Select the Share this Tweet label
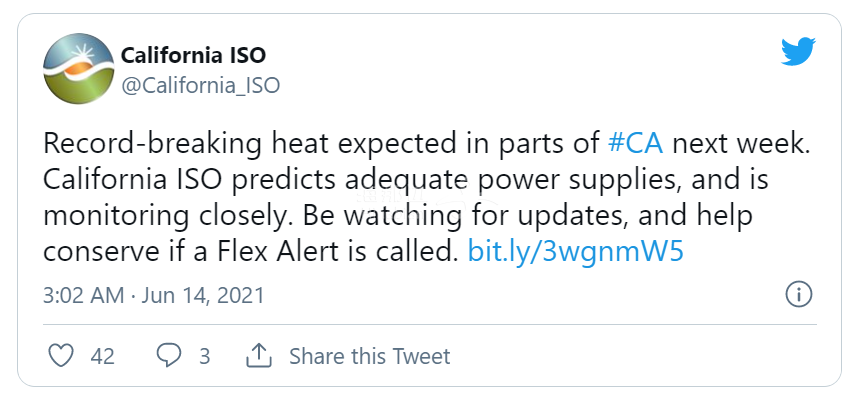The height and width of the screenshot is (400, 858). [369, 356]
